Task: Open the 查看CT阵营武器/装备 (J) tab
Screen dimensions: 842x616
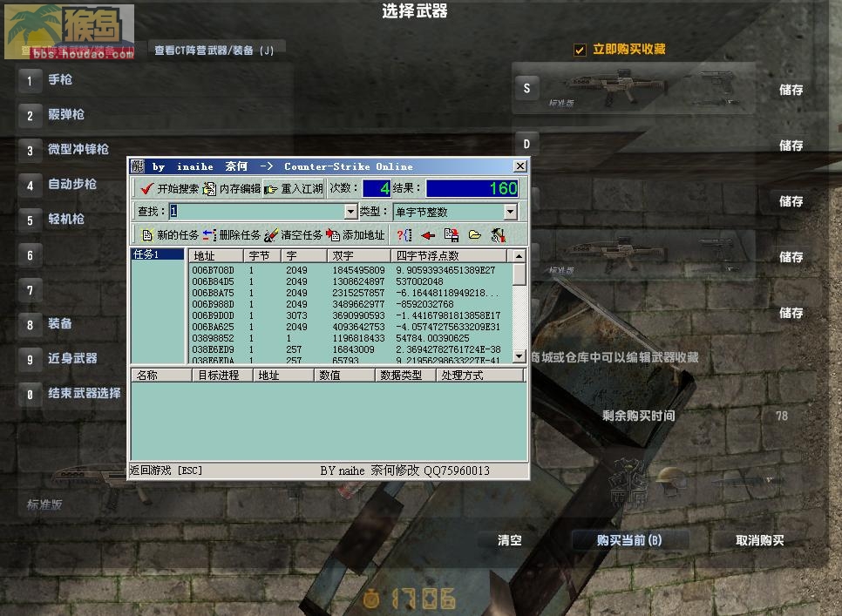Action: click(214, 51)
